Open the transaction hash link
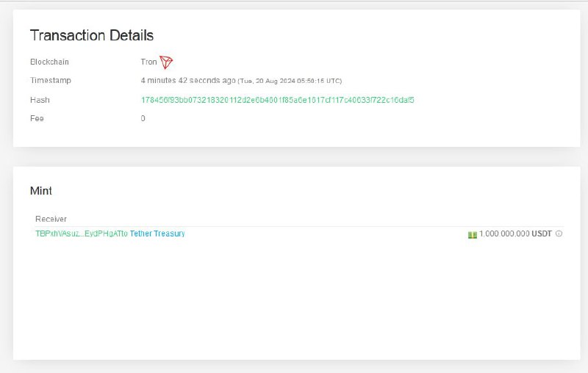Image resolution: width=588 pixels, height=373 pixels. [x=282, y=100]
